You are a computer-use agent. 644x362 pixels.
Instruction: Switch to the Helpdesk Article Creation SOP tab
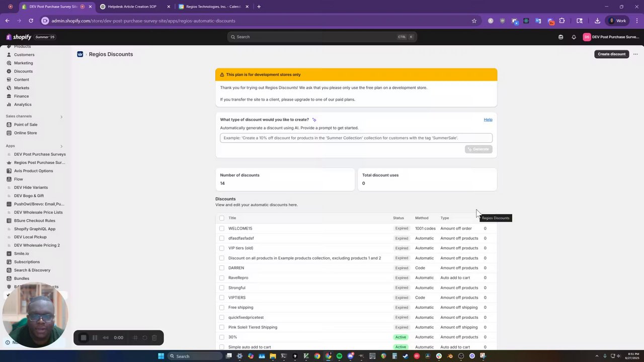pos(134,7)
